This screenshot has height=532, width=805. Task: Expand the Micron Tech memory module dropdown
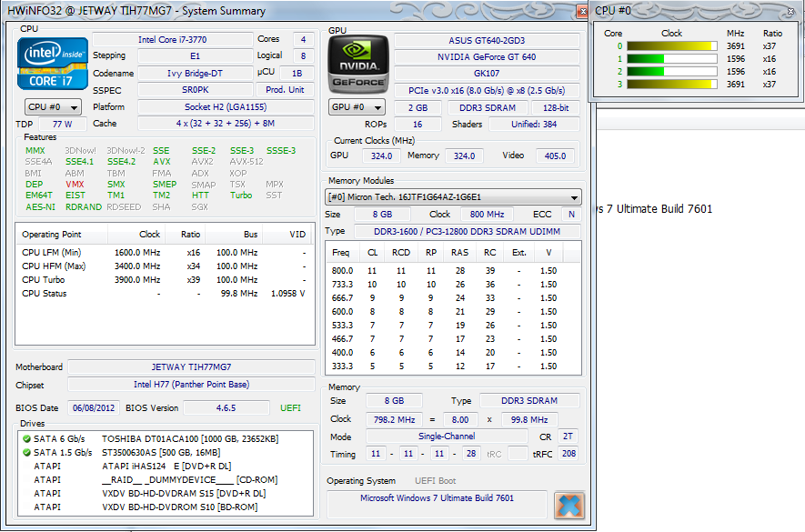coord(453,197)
